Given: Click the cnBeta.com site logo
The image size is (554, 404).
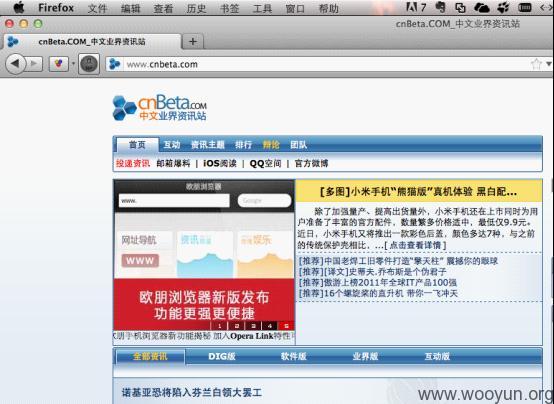Looking at the screenshot, I should pos(160,107).
